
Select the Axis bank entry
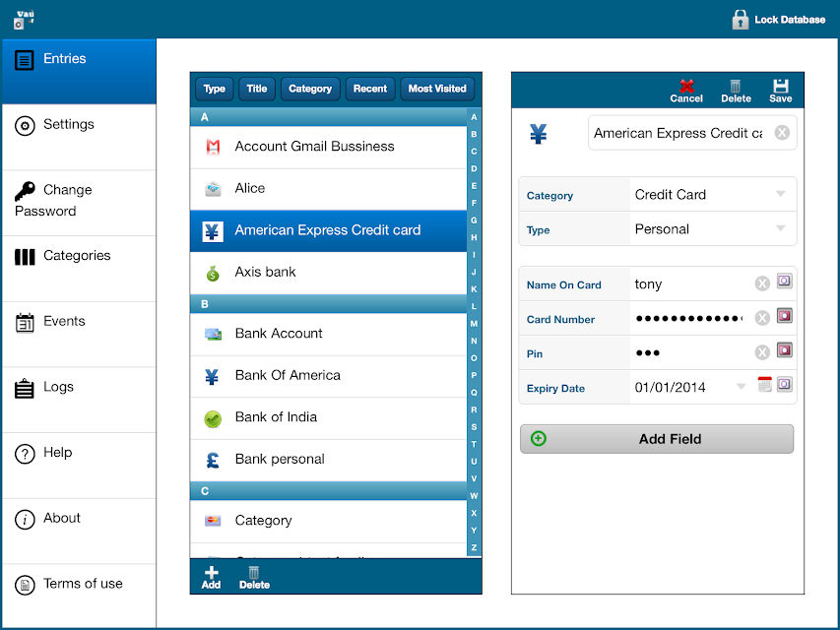click(328, 273)
